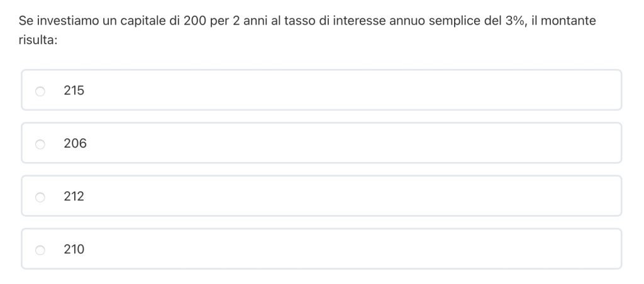
Task: Select the radio button for 215
Action: pos(40,91)
